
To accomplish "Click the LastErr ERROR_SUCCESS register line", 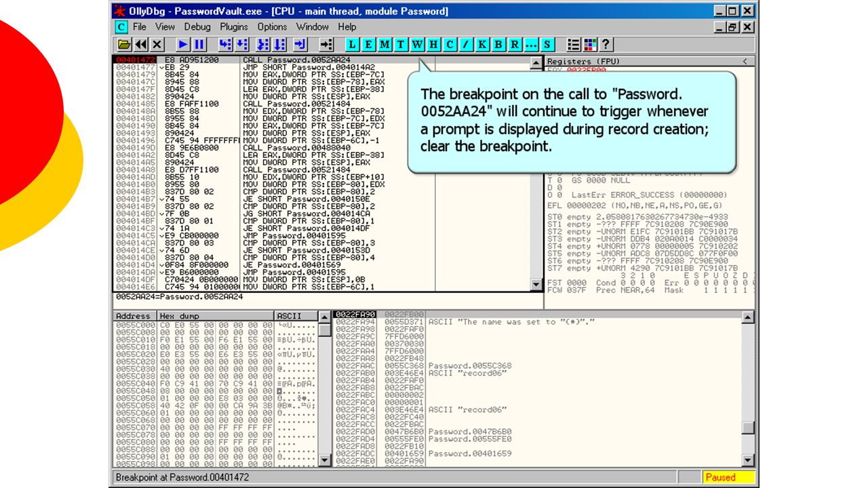I will pyautogui.click(x=637, y=195).
